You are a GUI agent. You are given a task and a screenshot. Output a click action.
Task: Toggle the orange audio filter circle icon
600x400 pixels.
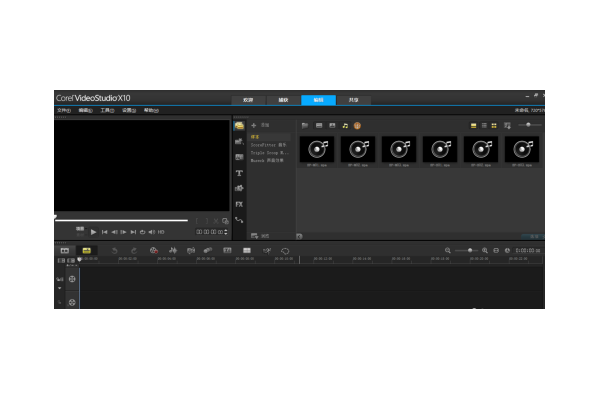tap(357, 126)
